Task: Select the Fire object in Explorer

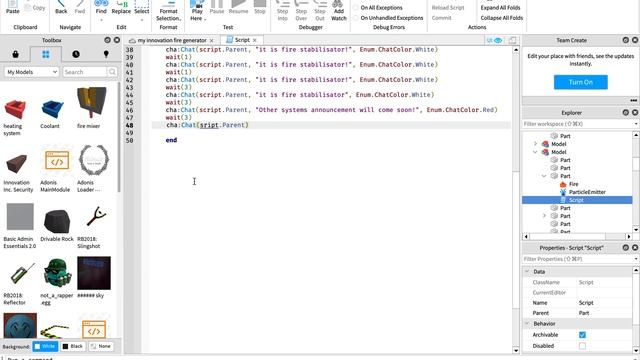Action: (x=573, y=184)
